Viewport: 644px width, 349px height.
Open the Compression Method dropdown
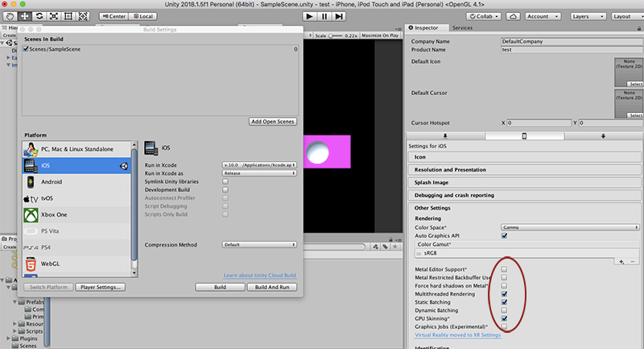pyautogui.click(x=259, y=244)
